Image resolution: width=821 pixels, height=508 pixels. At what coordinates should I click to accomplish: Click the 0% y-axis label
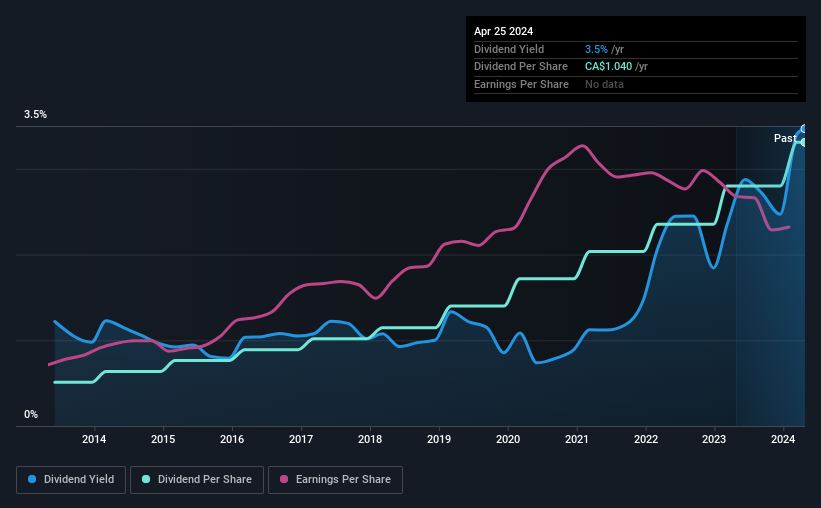click(31, 415)
